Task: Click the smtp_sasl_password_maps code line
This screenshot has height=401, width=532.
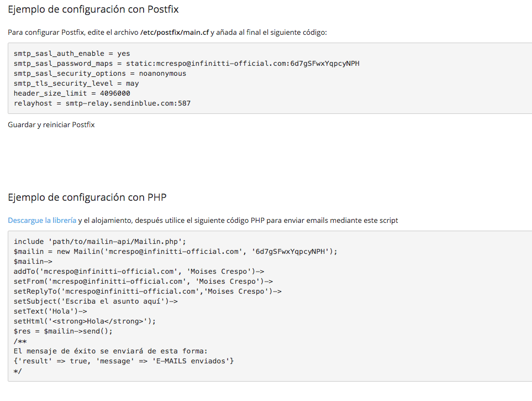Action: click(x=187, y=64)
